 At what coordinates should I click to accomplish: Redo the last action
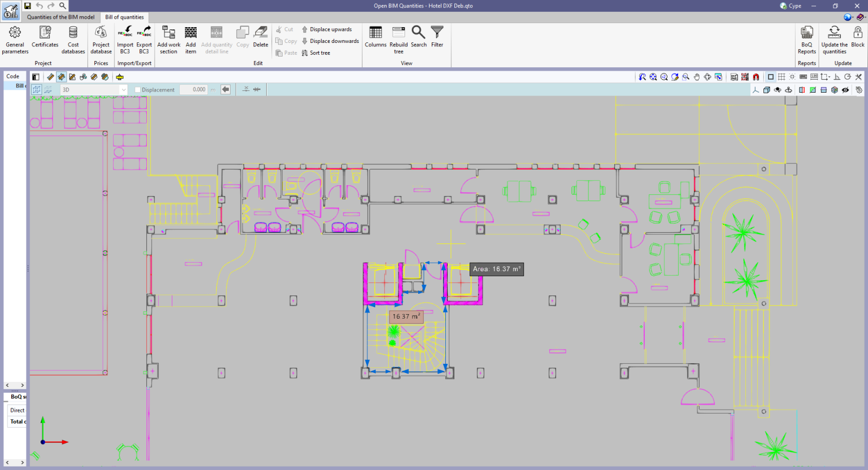[x=51, y=6]
